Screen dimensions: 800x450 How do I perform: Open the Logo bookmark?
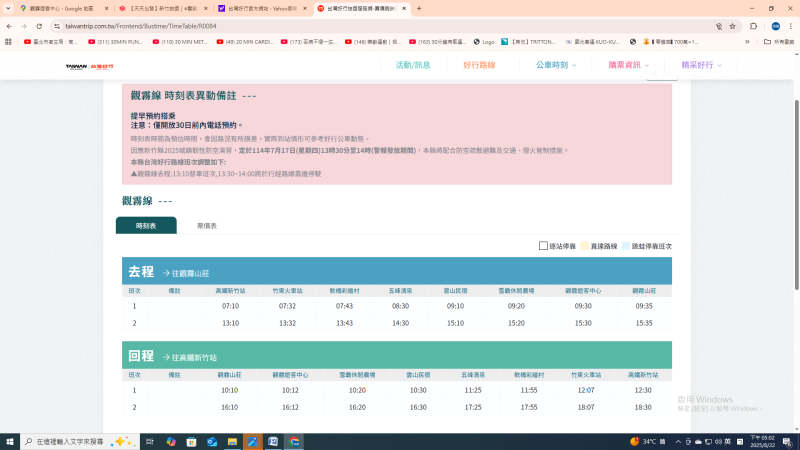(x=484, y=42)
